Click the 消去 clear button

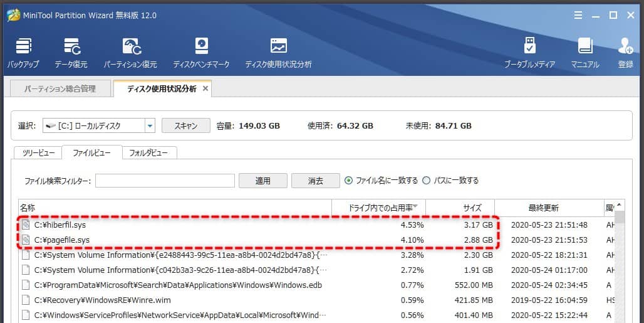pos(316,181)
